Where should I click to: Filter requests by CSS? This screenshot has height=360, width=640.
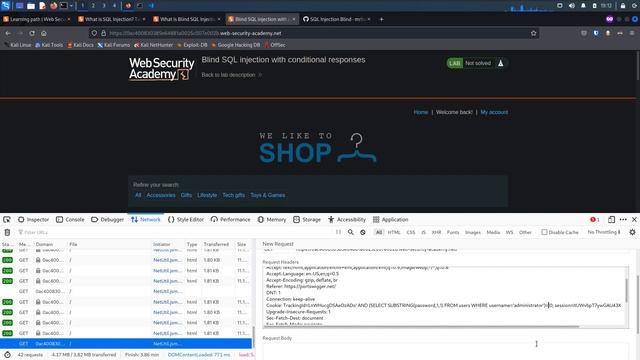(411, 232)
